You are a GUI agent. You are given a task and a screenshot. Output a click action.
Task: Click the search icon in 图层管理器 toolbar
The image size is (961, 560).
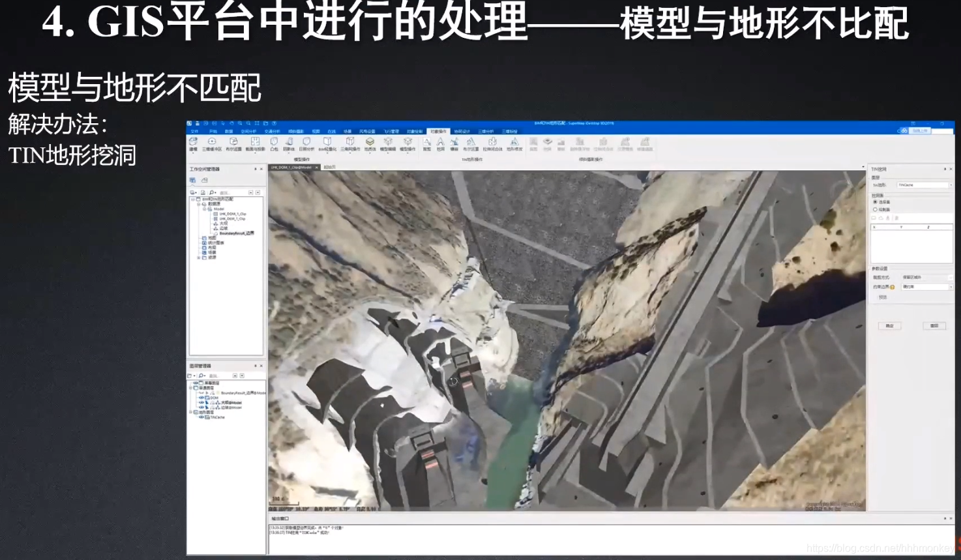coord(202,376)
